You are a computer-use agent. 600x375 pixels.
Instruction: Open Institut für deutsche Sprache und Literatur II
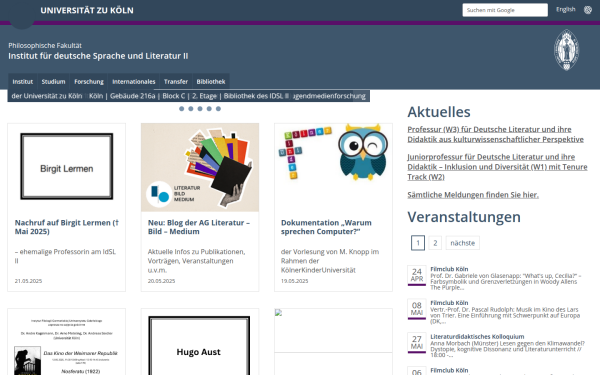(98, 56)
